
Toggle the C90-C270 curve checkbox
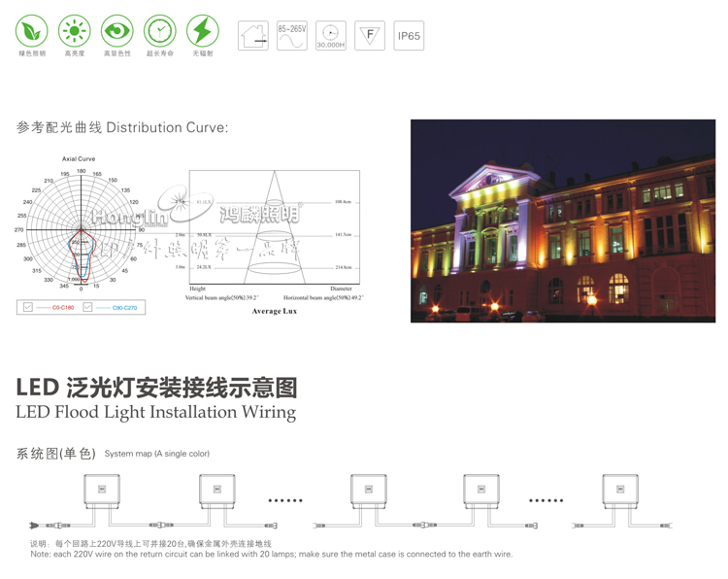[87, 307]
